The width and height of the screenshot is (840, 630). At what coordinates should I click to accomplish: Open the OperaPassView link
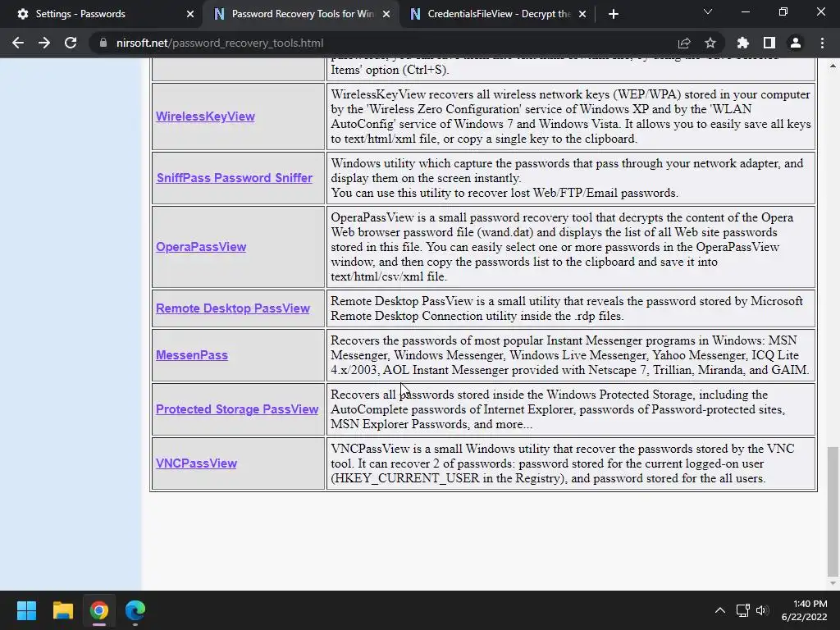201,247
